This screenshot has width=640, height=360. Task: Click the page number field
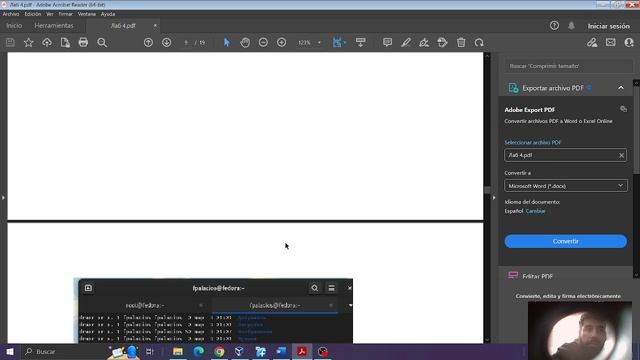tap(186, 42)
